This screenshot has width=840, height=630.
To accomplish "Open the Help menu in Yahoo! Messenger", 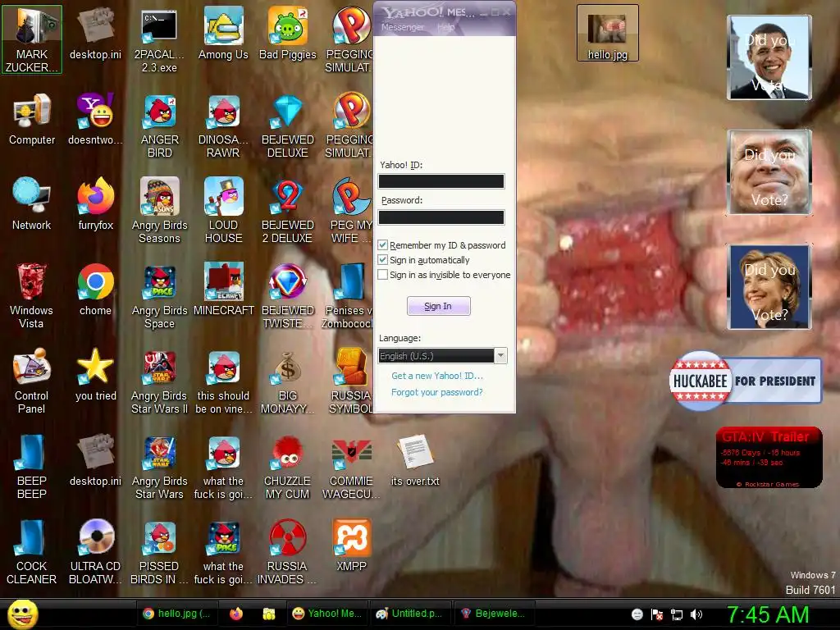I will (x=445, y=27).
